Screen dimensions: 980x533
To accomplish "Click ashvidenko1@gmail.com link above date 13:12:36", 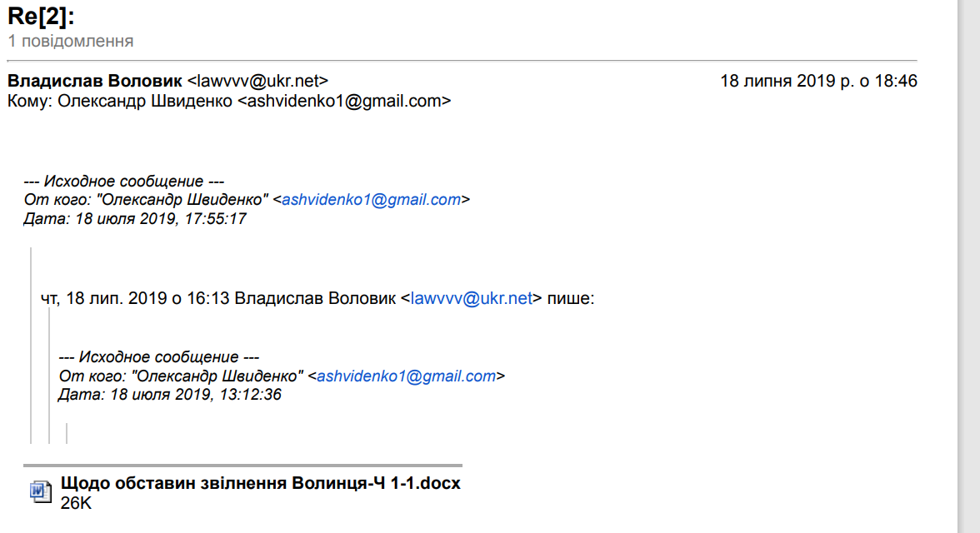I will (407, 376).
